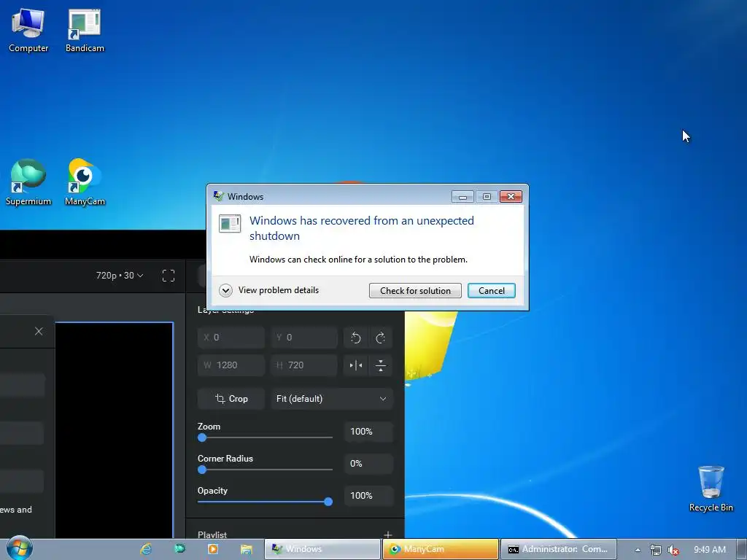Click the Zoom 100% value box
The width and height of the screenshot is (747, 560).
(368, 432)
